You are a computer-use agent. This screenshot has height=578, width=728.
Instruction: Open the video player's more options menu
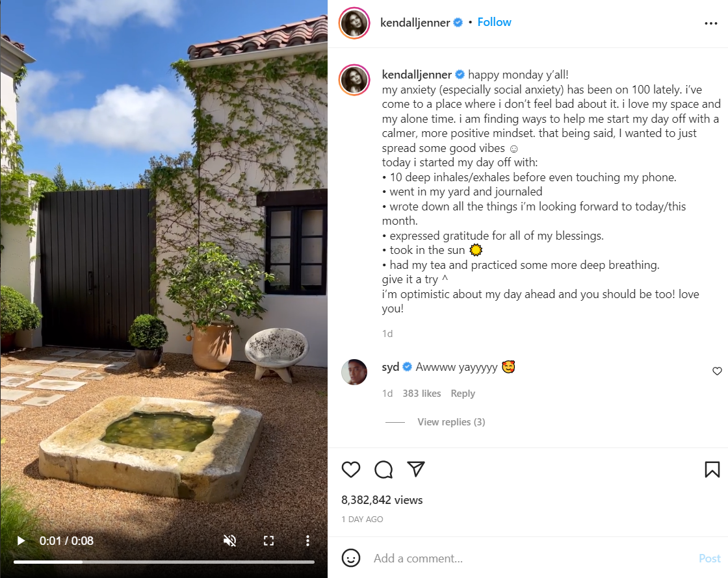307,540
